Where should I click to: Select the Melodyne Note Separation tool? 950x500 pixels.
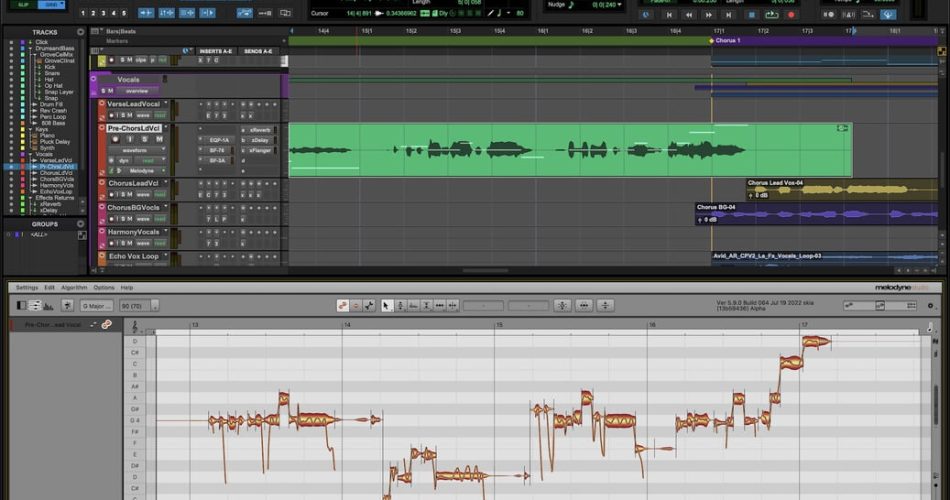[x=453, y=306]
